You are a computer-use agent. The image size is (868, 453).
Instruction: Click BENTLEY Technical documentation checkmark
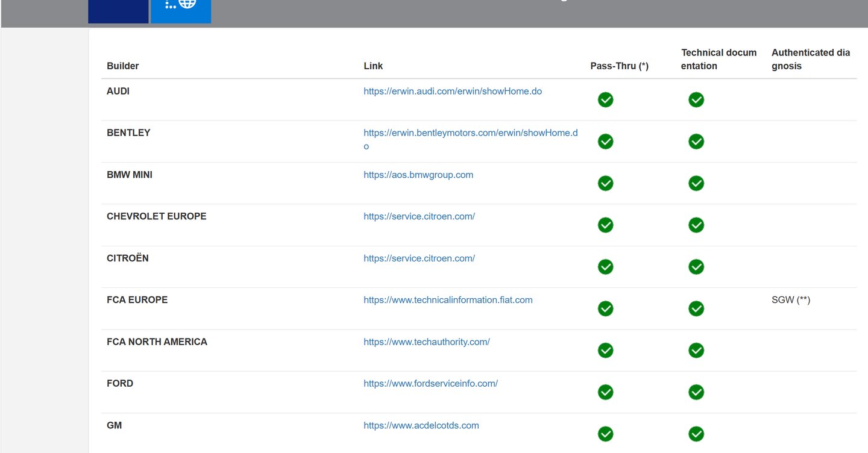[x=696, y=142]
